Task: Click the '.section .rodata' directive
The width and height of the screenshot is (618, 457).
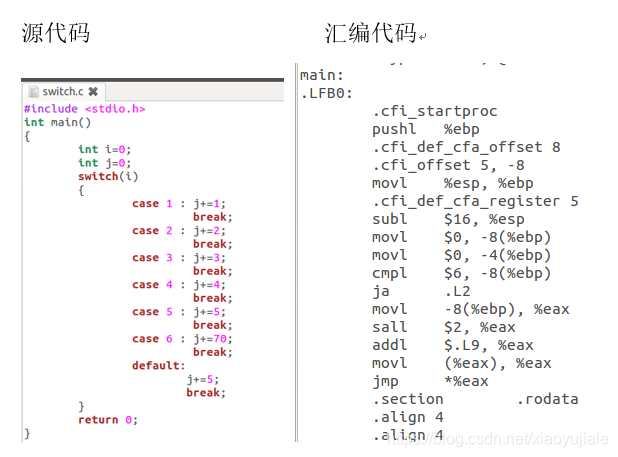Action: point(475,399)
